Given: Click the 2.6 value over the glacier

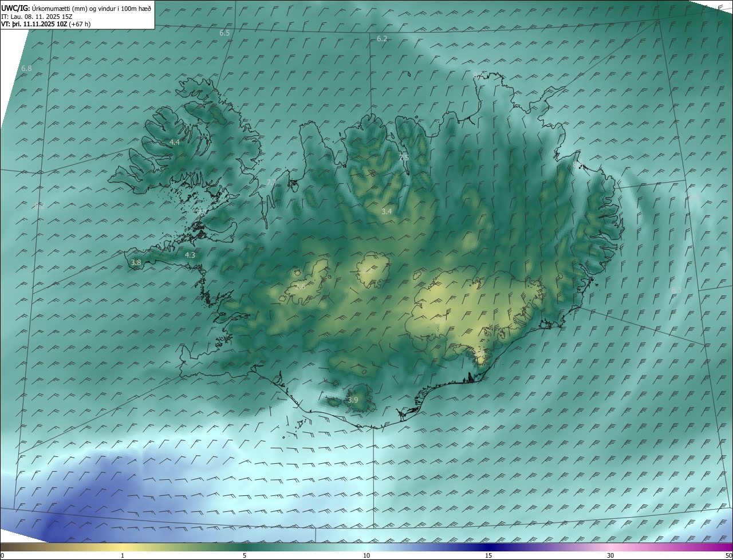Looking at the screenshot, I should 300,286.
